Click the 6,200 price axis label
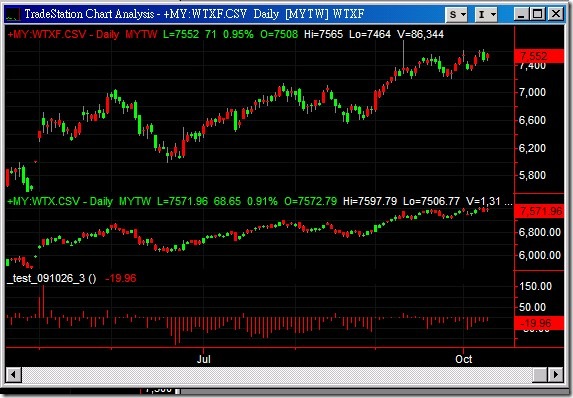This screenshot has width=573, height=398. click(x=532, y=148)
